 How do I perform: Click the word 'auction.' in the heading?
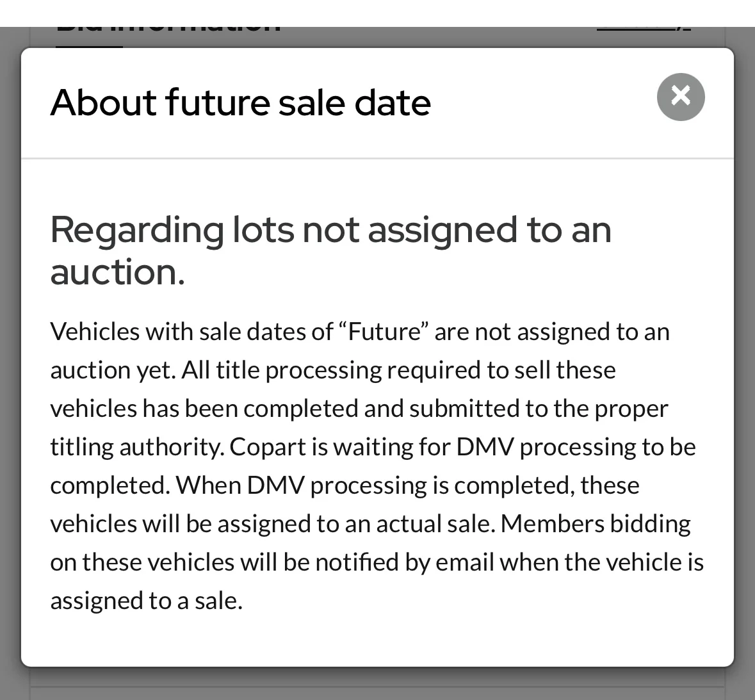117,272
